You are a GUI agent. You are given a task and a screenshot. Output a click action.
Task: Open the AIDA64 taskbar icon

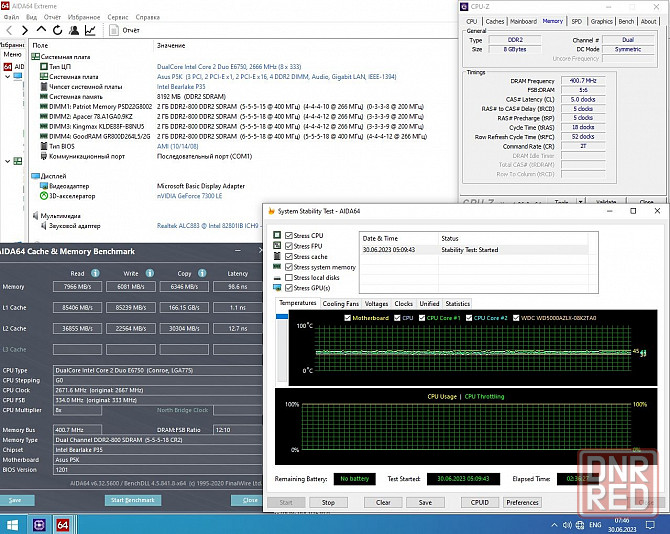63,525
